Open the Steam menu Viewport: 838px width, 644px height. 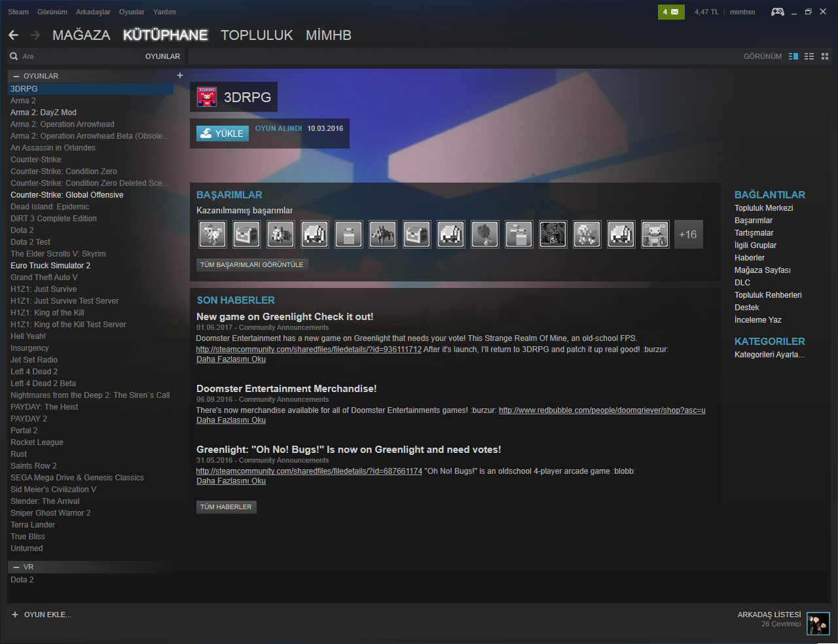18,12
